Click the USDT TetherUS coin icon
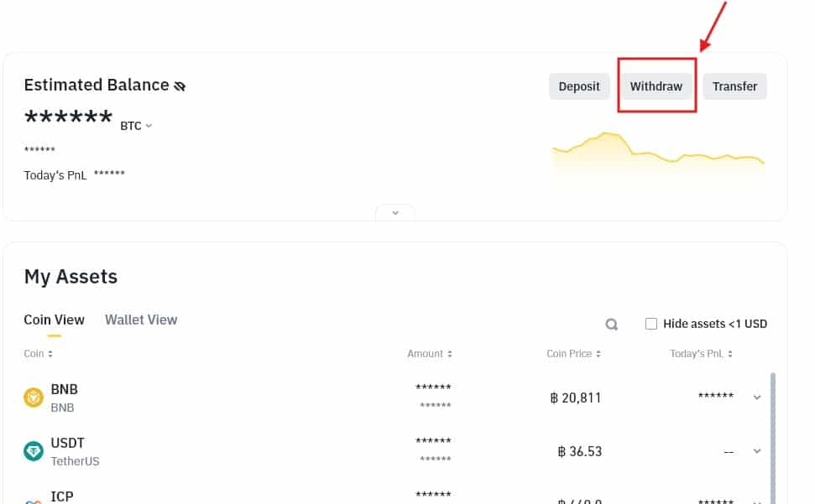The image size is (815, 504). point(34,451)
